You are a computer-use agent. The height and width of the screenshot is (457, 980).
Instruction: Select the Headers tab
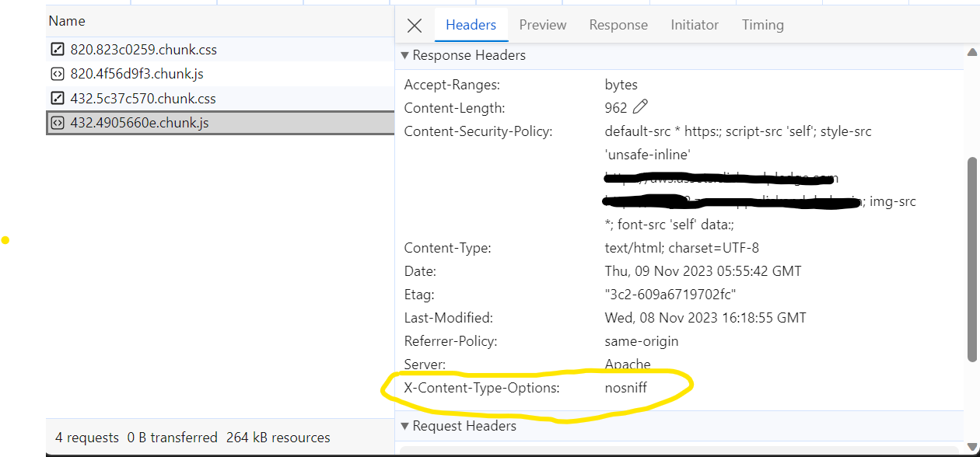coord(471,25)
